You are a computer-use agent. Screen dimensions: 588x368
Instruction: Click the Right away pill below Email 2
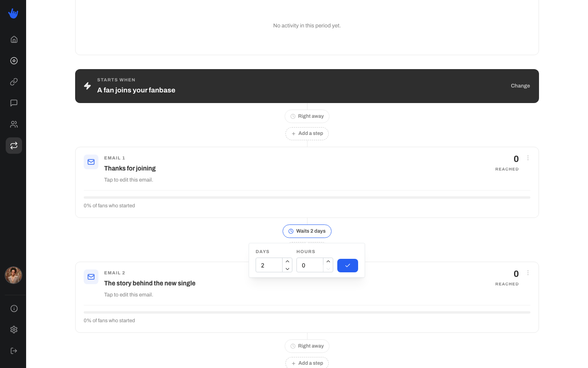307,346
